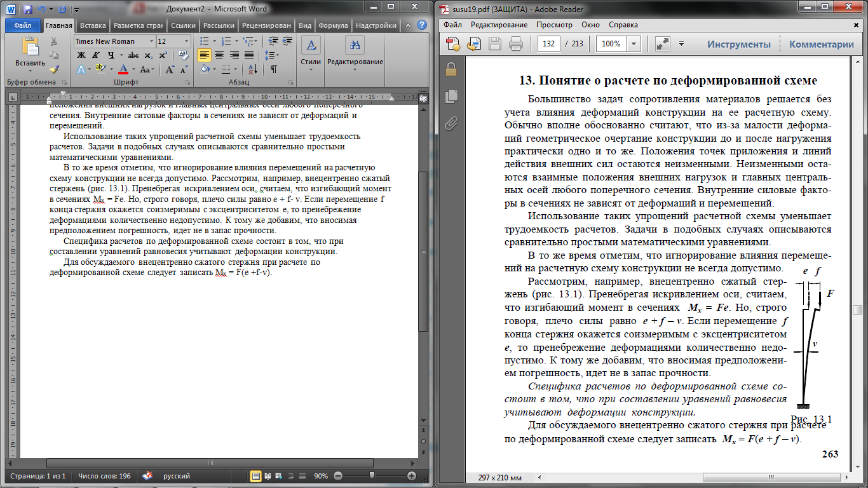Open Справка menu in Adobe Reader

pyautogui.click(x=623, y=25)
